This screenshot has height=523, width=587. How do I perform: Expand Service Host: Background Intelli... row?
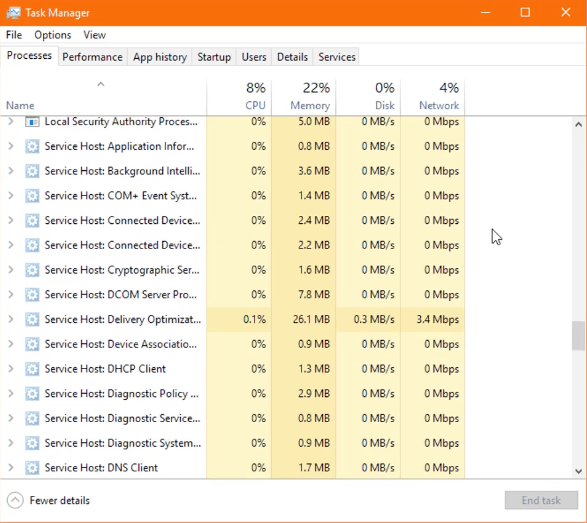coord(11,171)
